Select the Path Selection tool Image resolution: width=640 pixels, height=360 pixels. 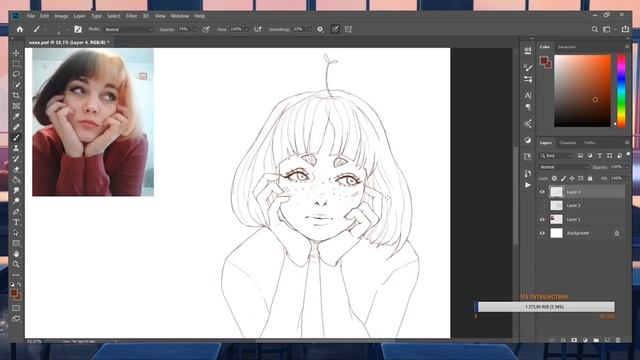pos(16,233)
